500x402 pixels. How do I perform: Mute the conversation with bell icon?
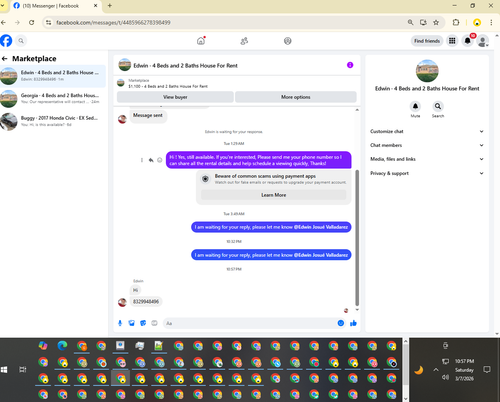point(415,106)
